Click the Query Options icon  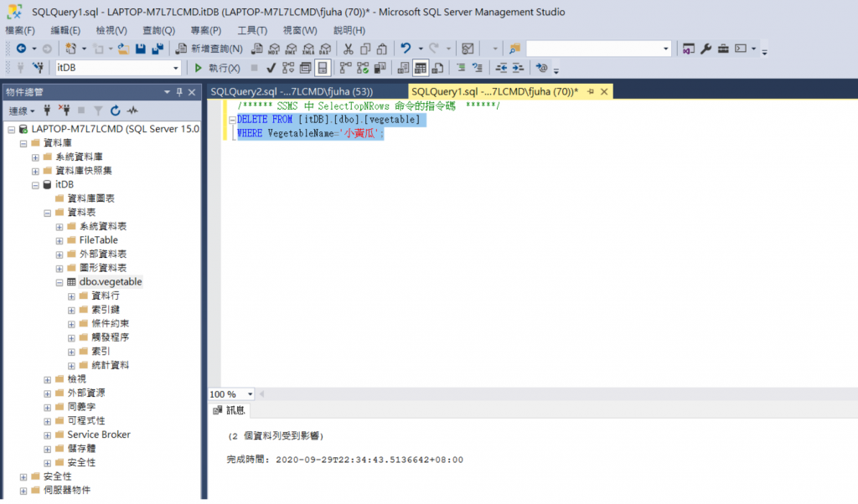[305, 68]
